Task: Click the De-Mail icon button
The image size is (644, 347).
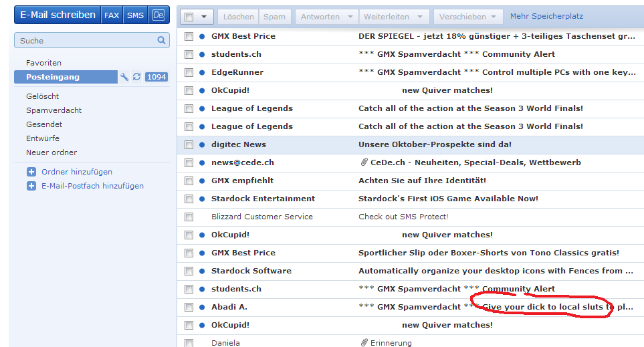Action: click(158, 15)
